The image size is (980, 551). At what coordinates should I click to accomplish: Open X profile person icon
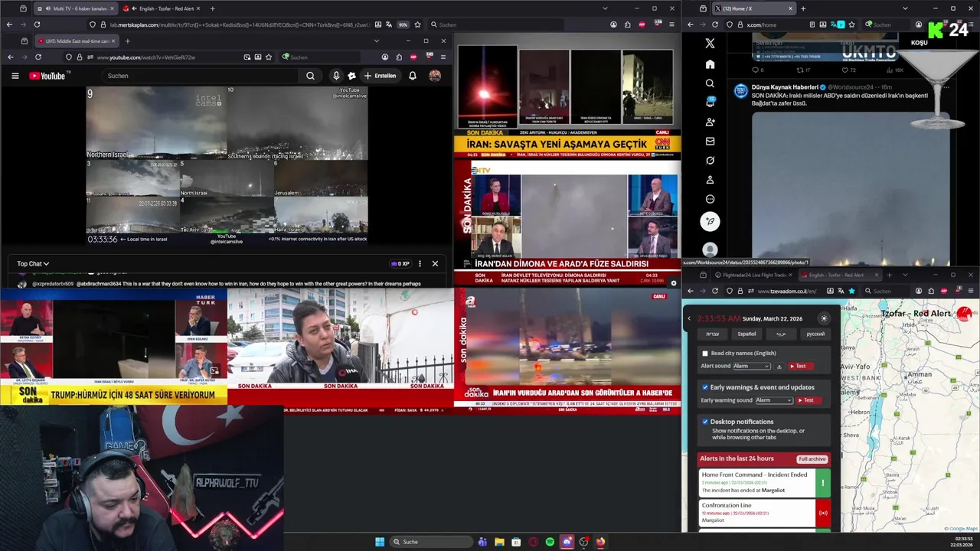click(x=710, y=180)
